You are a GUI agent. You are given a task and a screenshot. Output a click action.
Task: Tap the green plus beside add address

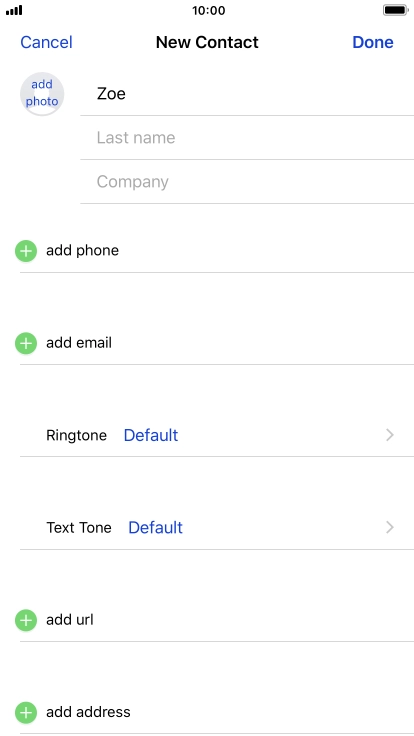click(x=26, y=713)
